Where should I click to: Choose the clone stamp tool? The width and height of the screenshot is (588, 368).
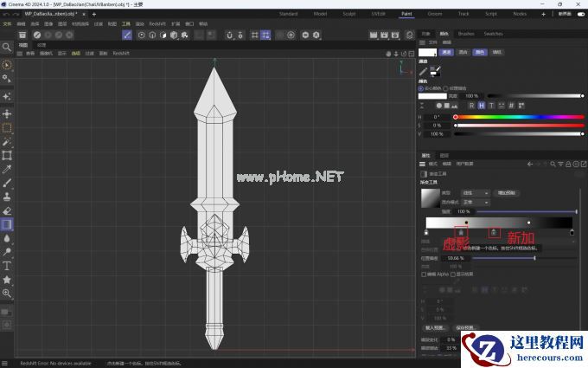click(x=7, y=197)
